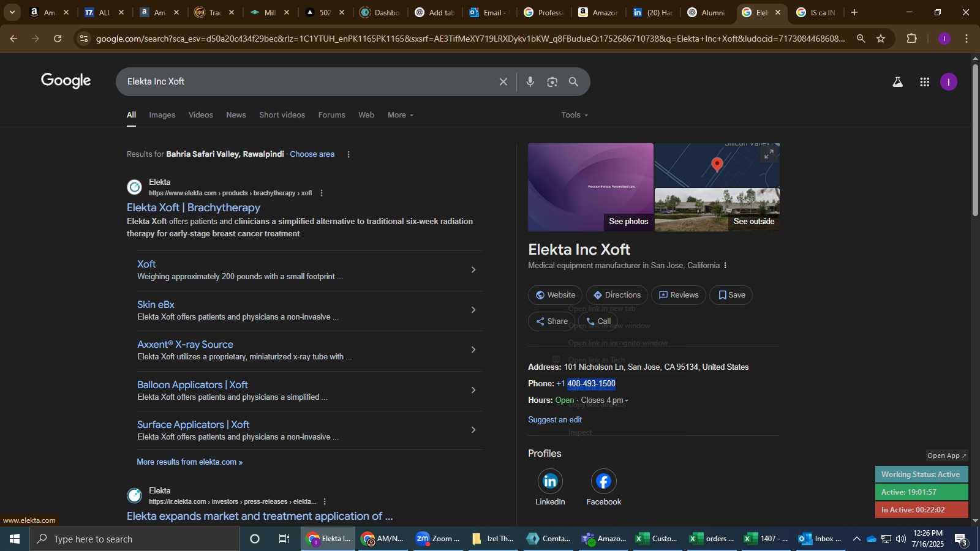Open More results from elekta.com
The height and width of the screenshot is (551, 980).
pyautogui.click(x=190, y=462)
